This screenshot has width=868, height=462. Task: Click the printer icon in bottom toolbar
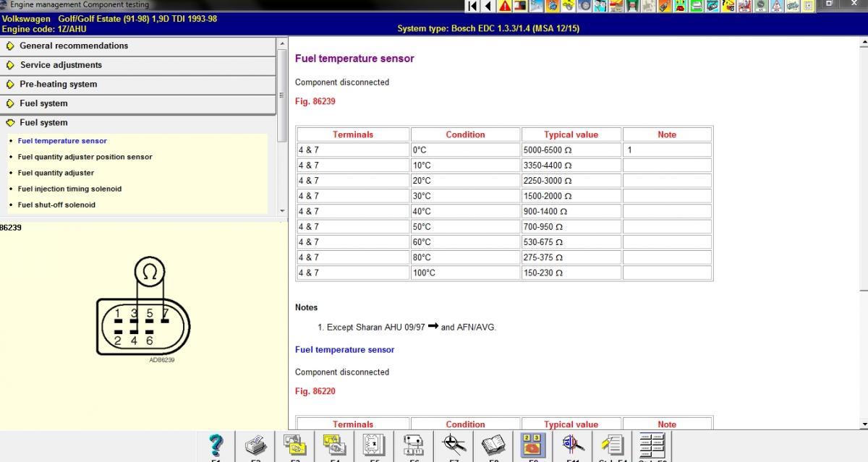coord(255,445)
